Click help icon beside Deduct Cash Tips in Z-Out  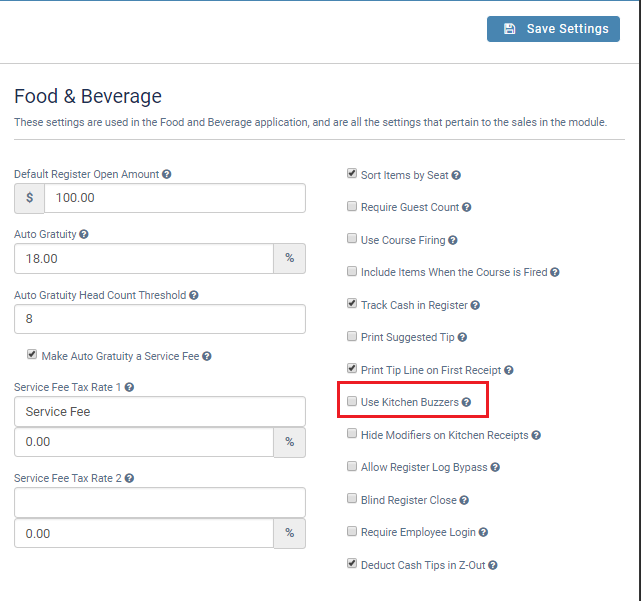(493, 565)
